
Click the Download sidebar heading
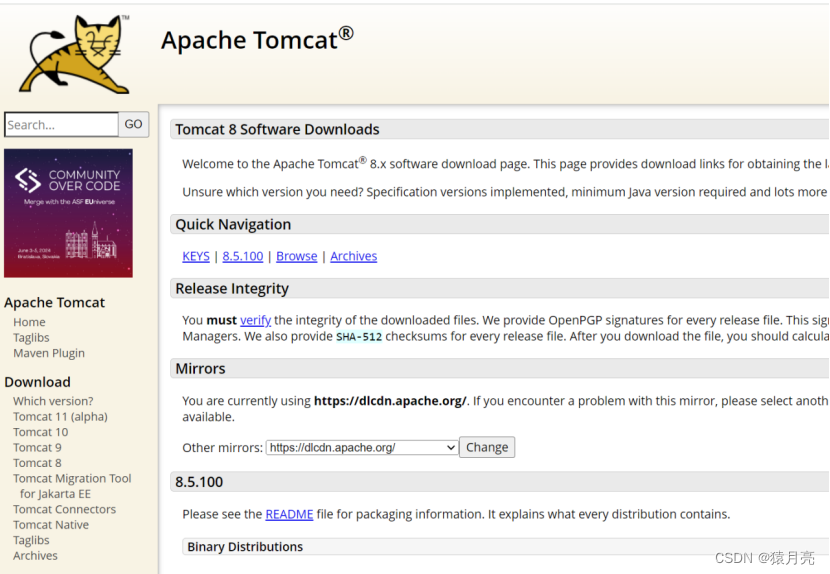[37, 382]
